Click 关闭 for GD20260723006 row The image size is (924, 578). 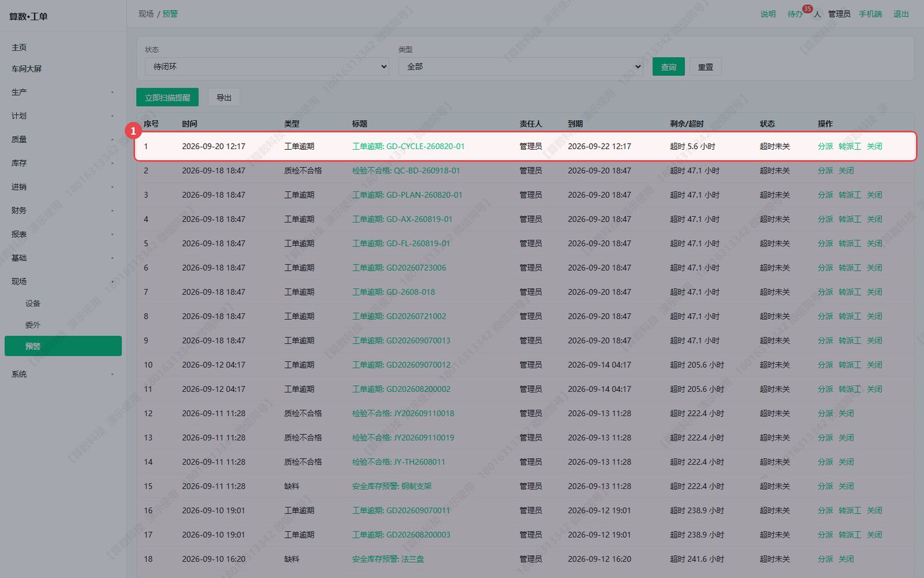coord(875,268)
